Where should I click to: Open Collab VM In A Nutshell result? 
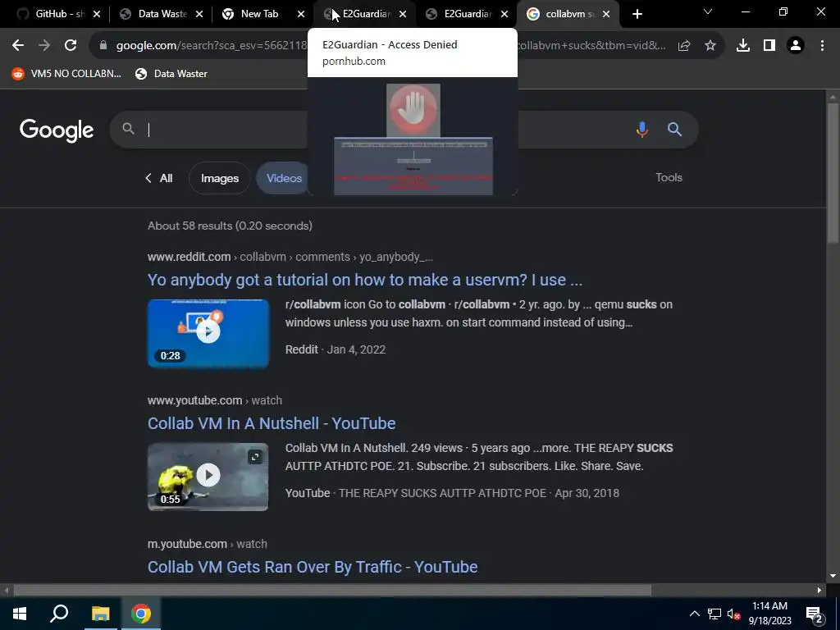click(272, 423)
